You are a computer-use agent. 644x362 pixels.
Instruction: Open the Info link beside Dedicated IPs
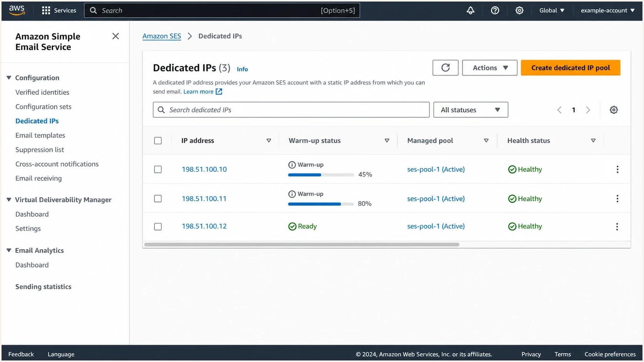click(242, 69)
